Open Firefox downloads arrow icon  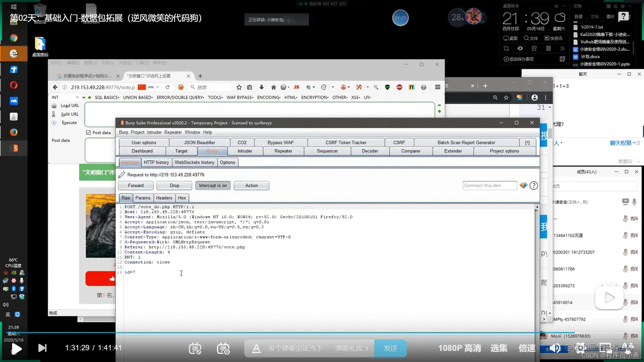[x=262, y=87]
